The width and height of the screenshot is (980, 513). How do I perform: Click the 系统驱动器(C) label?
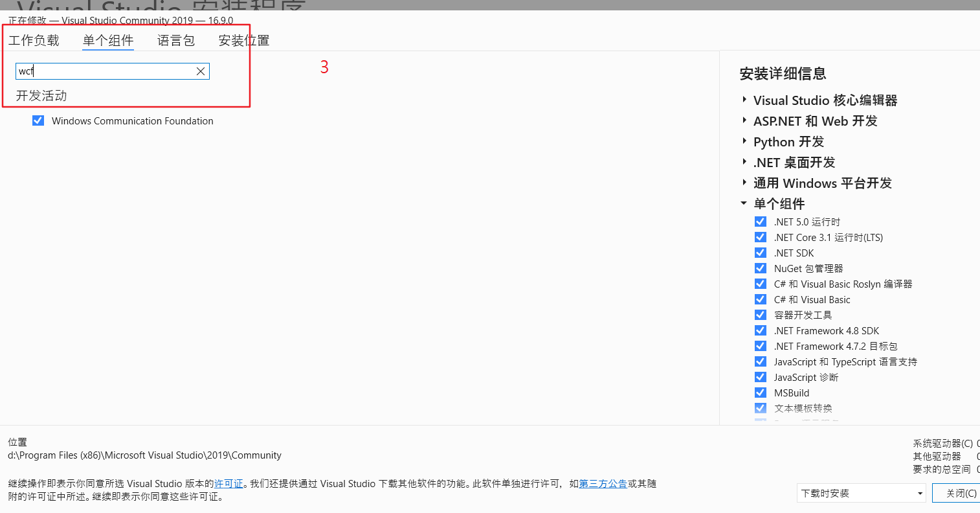(942, 444)
